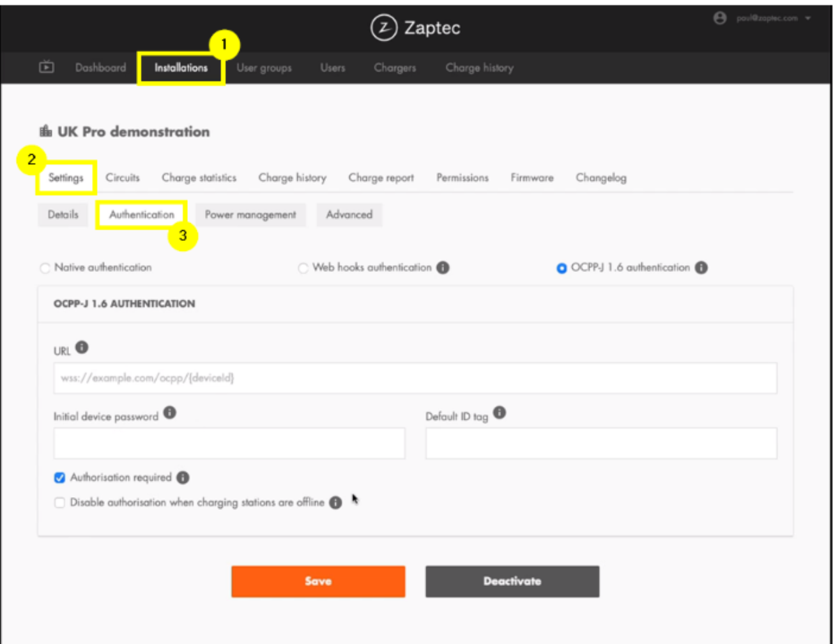Switch to Charge statistics tab

click(x=199, y=178)
